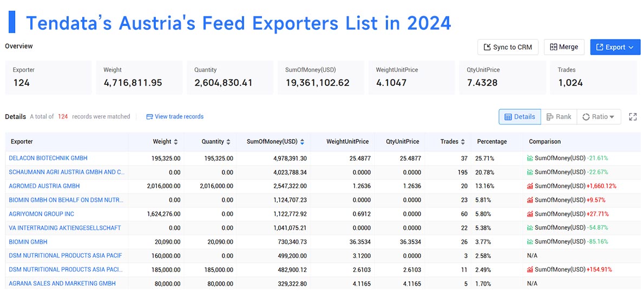Switch to the Rank view tab

(558, 117)
